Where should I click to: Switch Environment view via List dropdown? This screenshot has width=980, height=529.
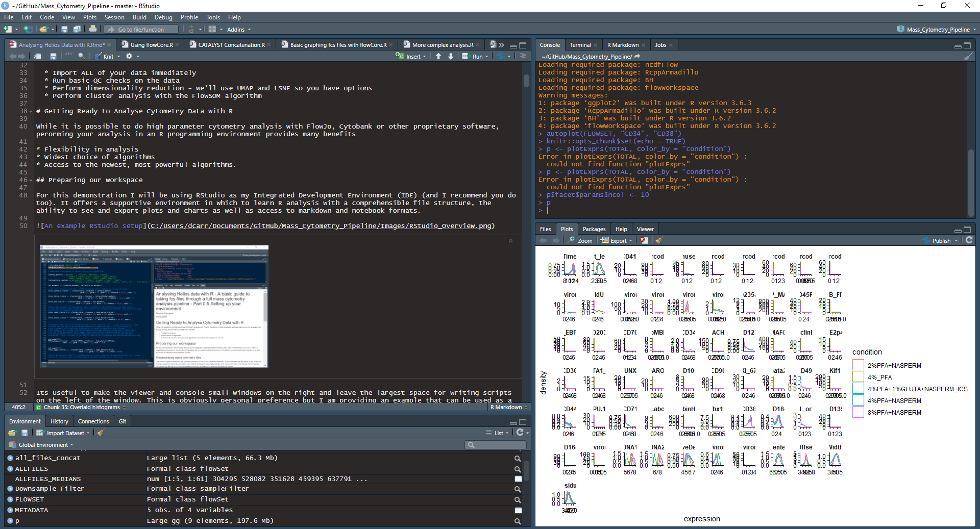coord(498,433)
